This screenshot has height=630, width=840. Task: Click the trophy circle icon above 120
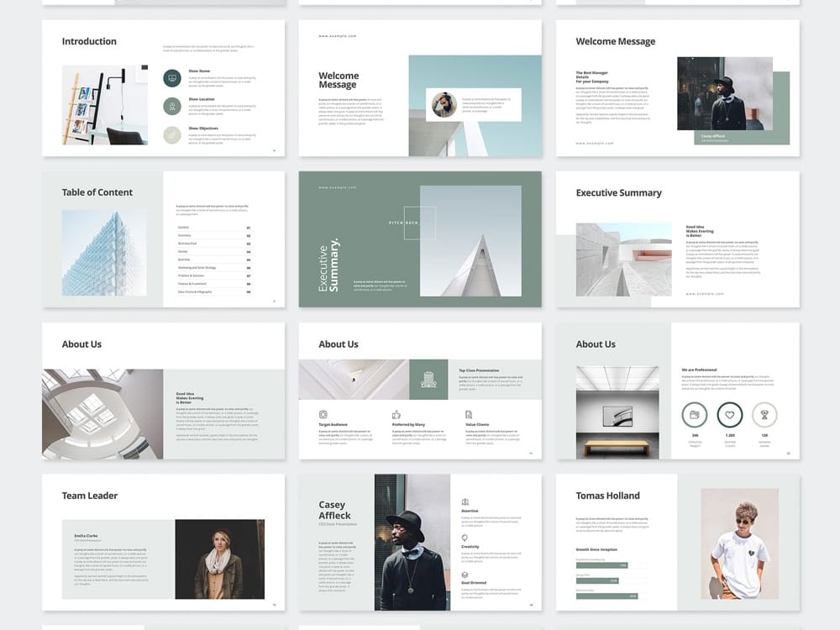point(764,415)
